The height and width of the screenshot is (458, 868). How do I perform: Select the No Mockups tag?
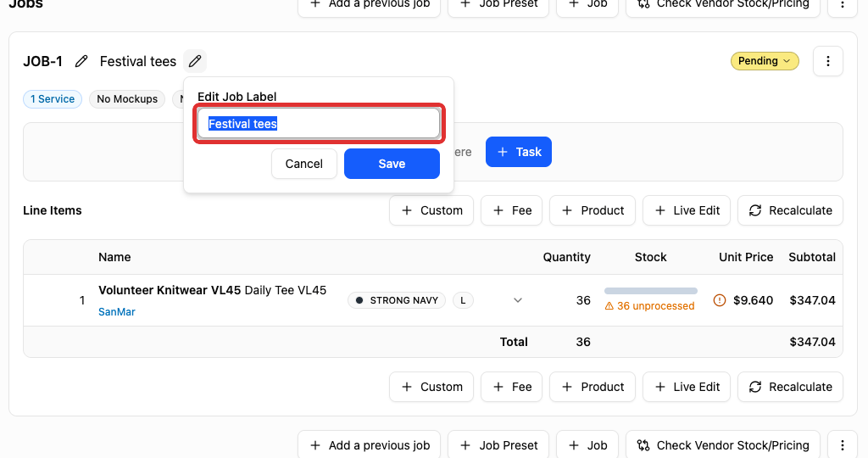(x=127, y=99)
